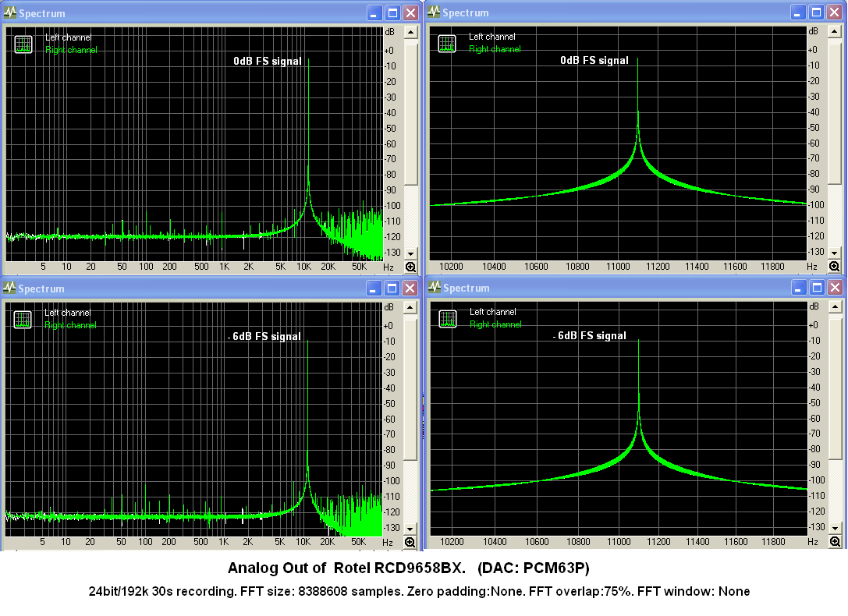
Task: Maximize the 0dB FS wideband Spectrum window
Action: pyautogui.click(x=393, y=13)
